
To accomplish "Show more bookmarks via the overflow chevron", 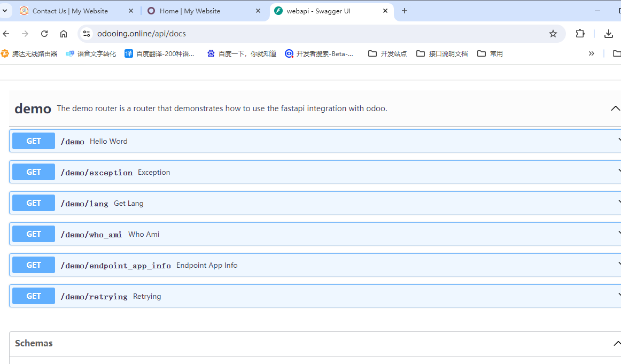I will pos(591,53).
